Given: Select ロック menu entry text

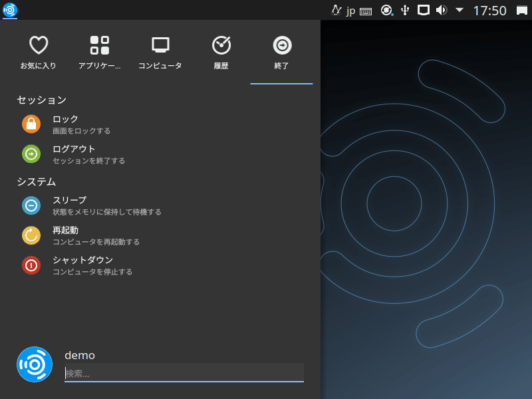Looking at the screenshot, I should (x=65, y=119).
